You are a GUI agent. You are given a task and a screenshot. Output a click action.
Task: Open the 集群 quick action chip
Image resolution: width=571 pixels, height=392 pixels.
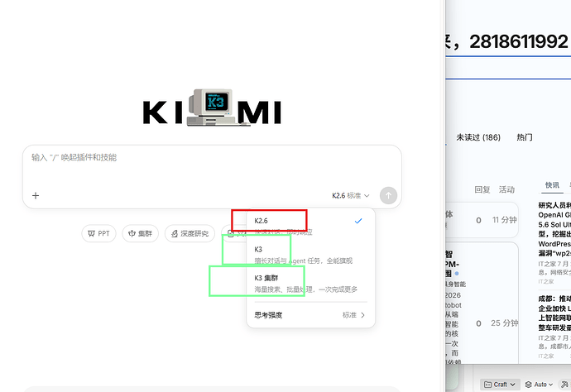[x=140, y=233]
